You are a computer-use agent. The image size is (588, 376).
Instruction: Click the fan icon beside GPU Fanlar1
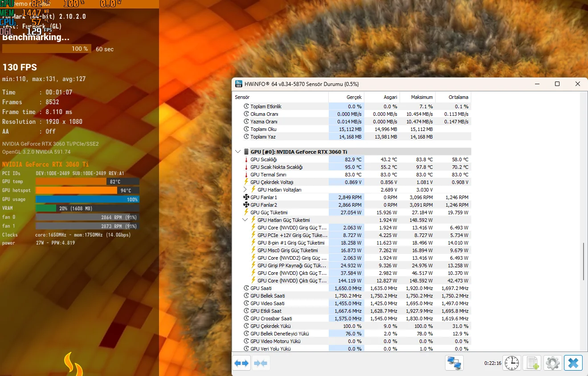(246, 197)
